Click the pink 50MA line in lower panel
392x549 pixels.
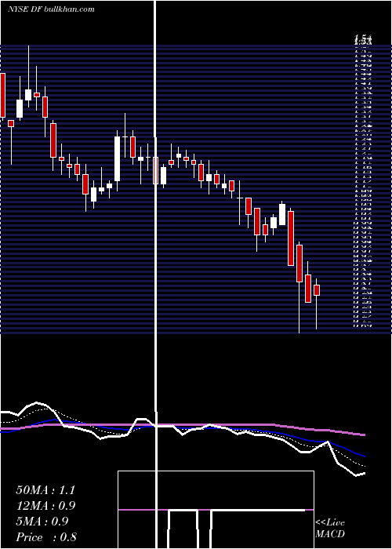[x=182, y=425]
